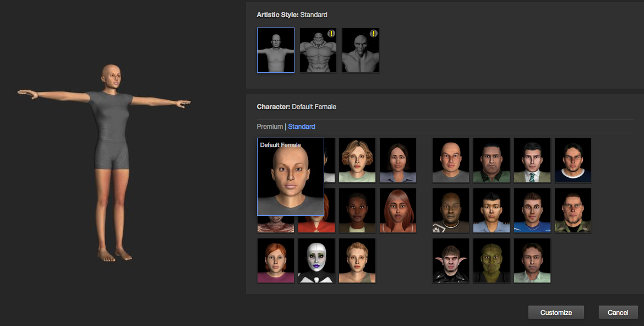644x326 pixels.
Task: Choose the pointy-eared man in leather jacket
Action: tap(451, 260)
